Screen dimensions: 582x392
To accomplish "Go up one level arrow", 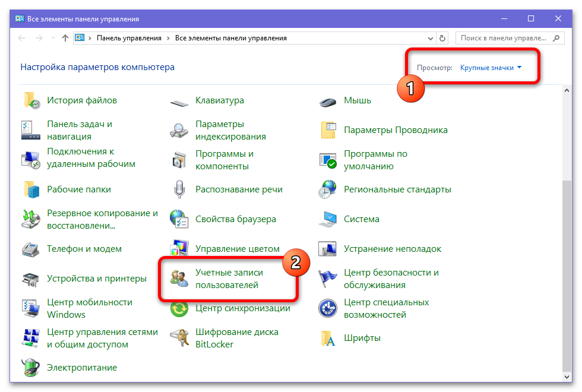I will tap(65, 38).
